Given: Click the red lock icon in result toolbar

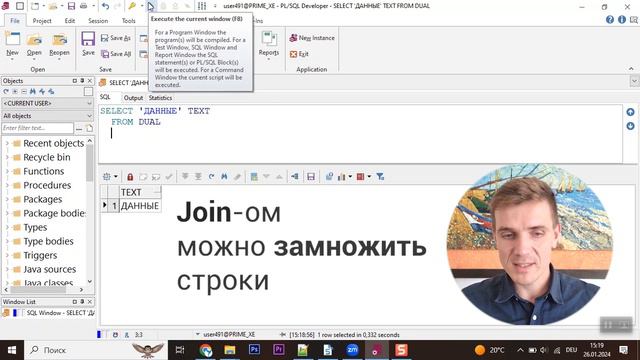Looking at the screenshot, I should coord(130,177).
